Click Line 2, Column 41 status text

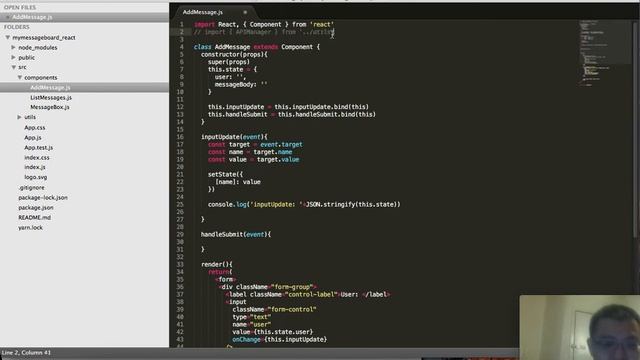point(26,353)
